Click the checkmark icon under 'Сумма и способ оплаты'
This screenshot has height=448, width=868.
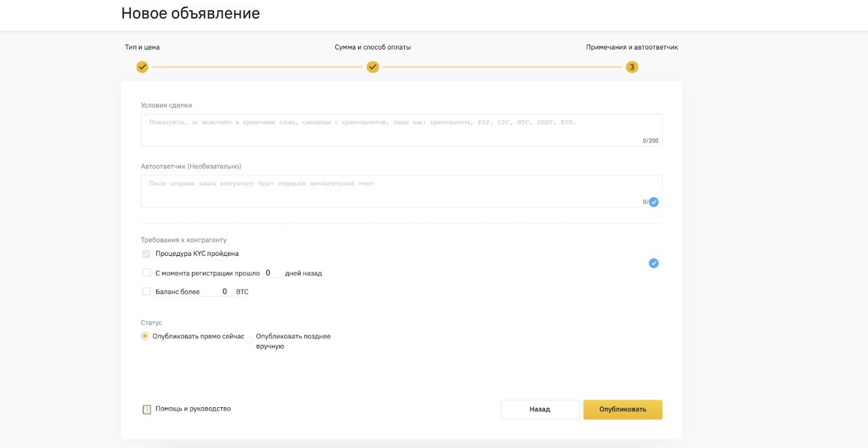point(372,67)
